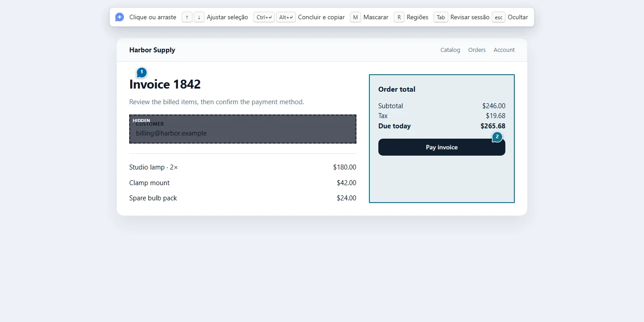Click the $180.00 price
This screenshot has height=322, width=644.
(345, 167)
